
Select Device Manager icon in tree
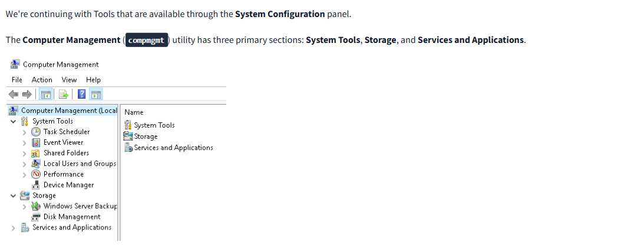point(36,185)
